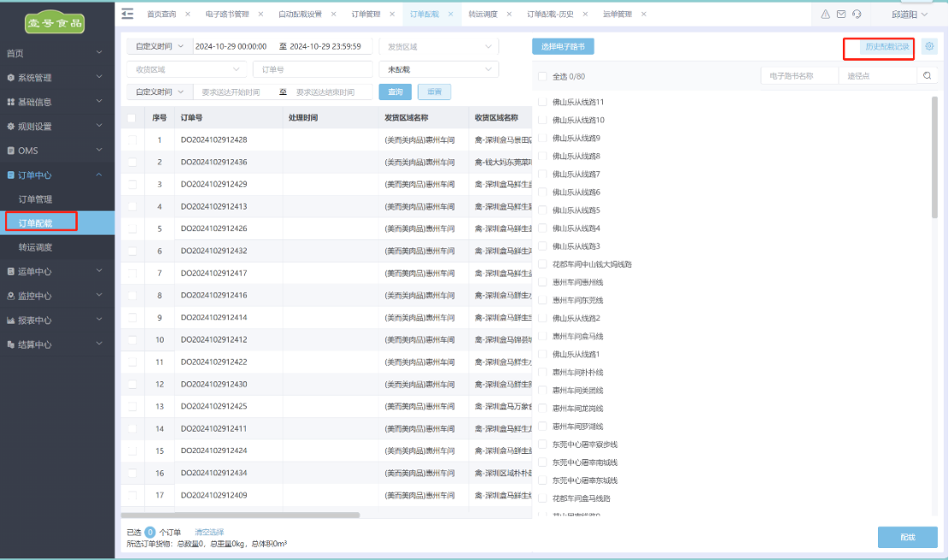Open the 发货区域 dropdown
Viewport: 949px width, 560px height.
tap(438, 46)
